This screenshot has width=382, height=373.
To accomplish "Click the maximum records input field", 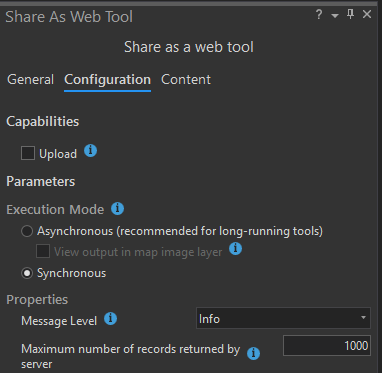I will pyautogui.click(x=327, y=346).
